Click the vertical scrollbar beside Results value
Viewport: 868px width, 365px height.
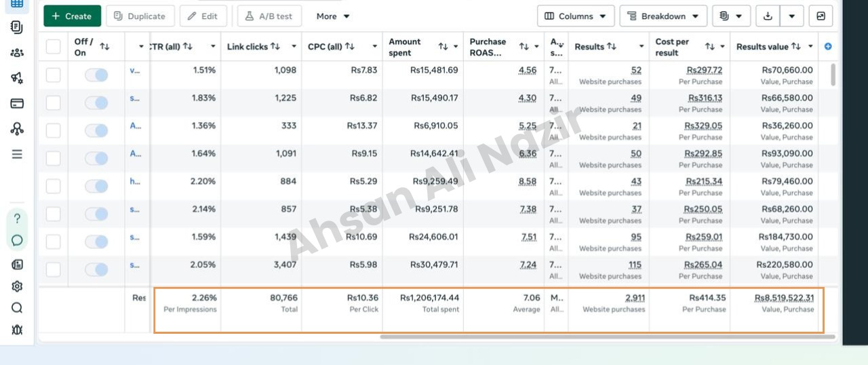[x=833, y=75]
